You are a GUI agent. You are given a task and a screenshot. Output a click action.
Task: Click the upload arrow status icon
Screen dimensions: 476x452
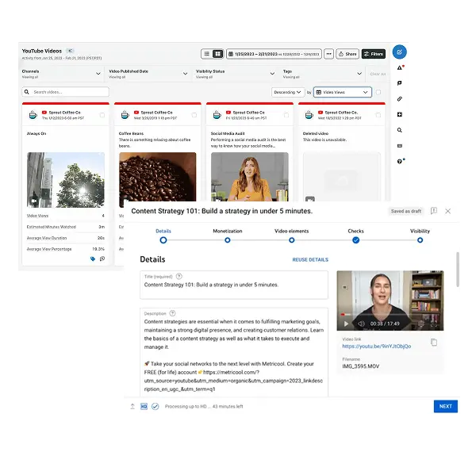(x=132, y=407)
